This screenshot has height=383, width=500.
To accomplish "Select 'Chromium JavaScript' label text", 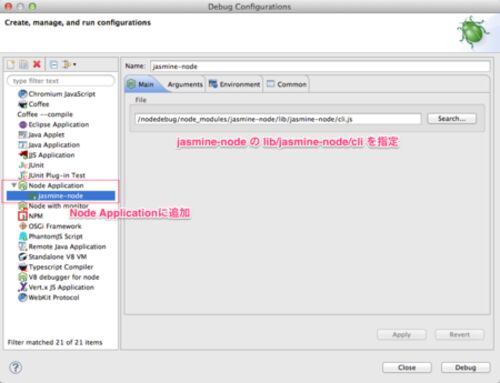I will pyautogui.click(x=62, y=94).
